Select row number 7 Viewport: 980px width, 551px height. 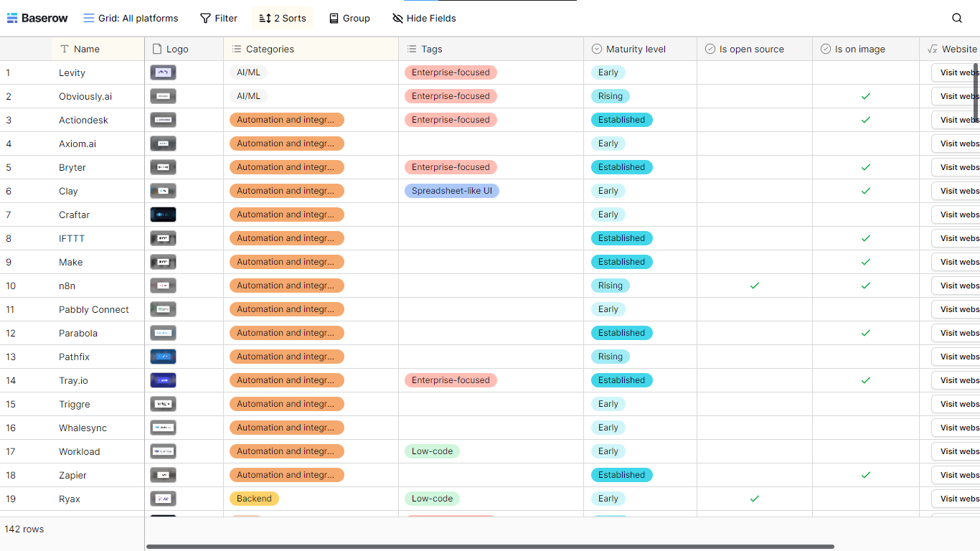tap(9, 215)
